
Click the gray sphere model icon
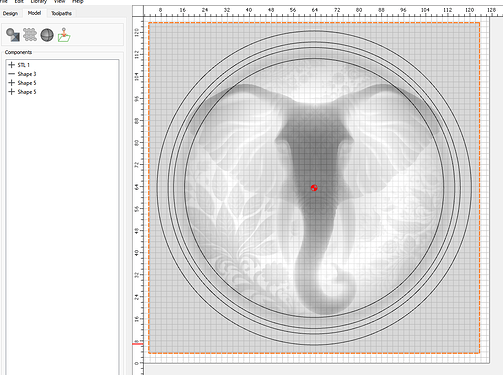(x=47, y=35)
